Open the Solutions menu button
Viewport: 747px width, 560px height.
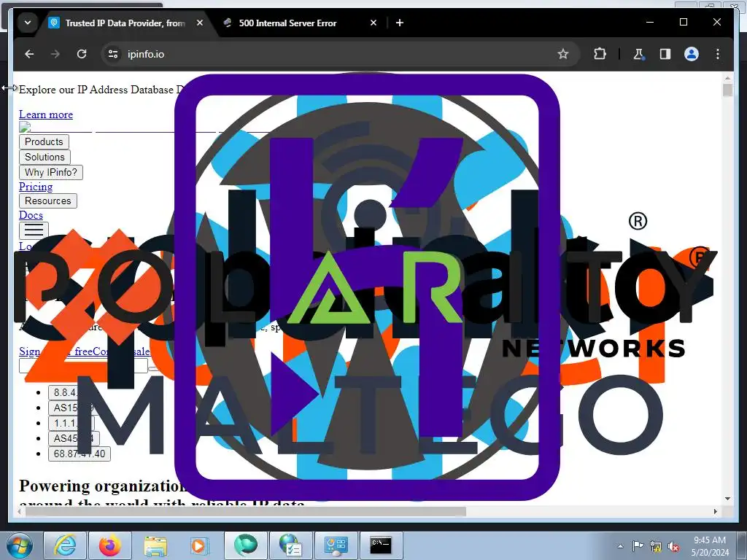click(x=44, y=157)
